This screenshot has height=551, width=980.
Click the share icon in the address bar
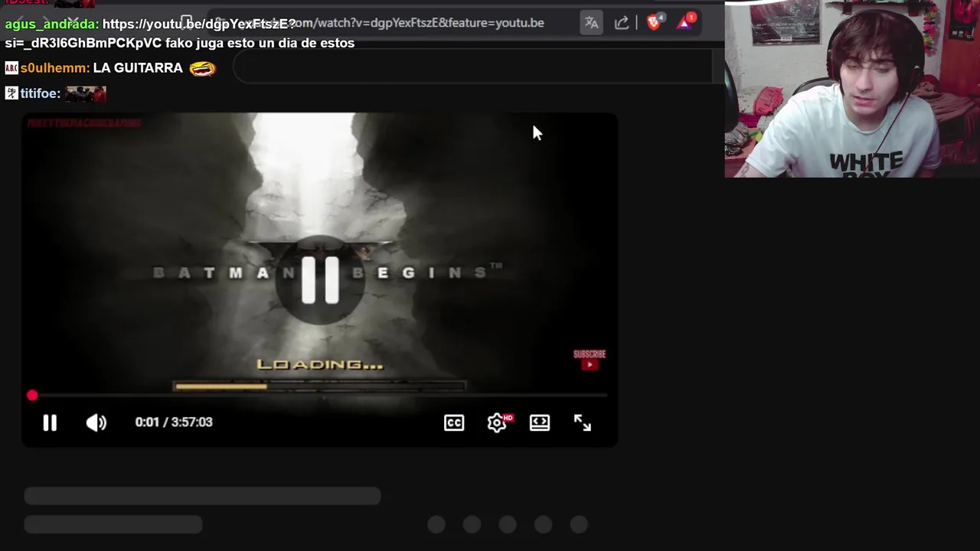click(x=622, y=23)
